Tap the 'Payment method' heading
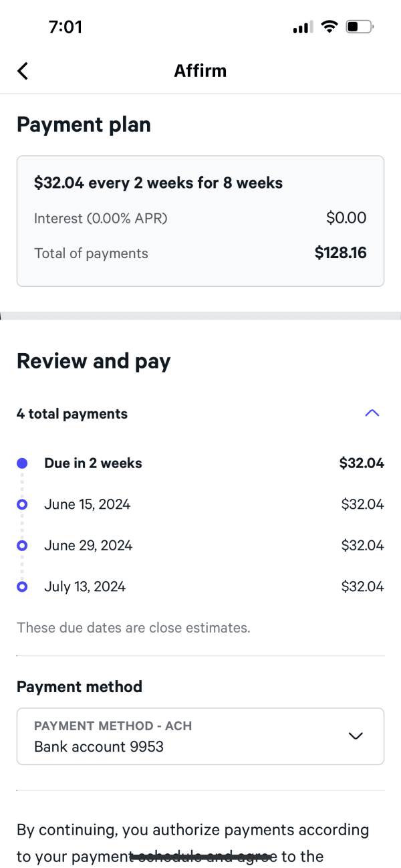Viewport: 401px width, 868px height. [80, 687]
